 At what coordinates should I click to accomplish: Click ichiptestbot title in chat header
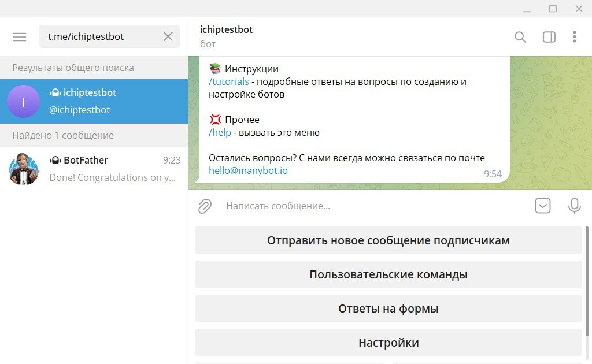226,29
